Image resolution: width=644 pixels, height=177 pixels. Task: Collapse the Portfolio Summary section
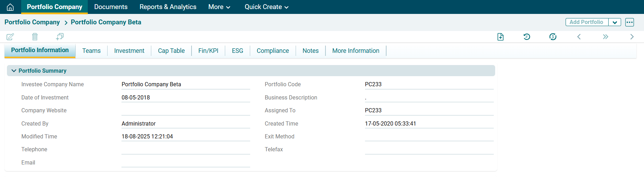point(14,71)
